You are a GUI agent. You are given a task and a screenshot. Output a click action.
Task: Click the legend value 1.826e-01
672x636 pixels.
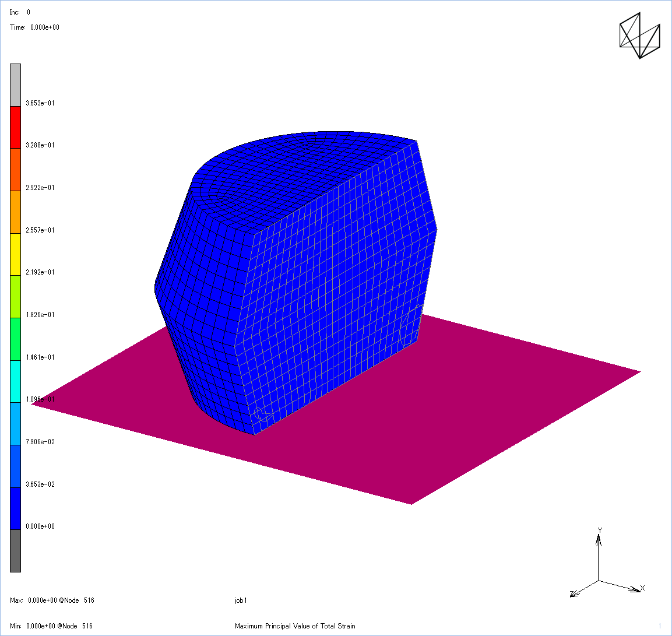coord(40,315)
